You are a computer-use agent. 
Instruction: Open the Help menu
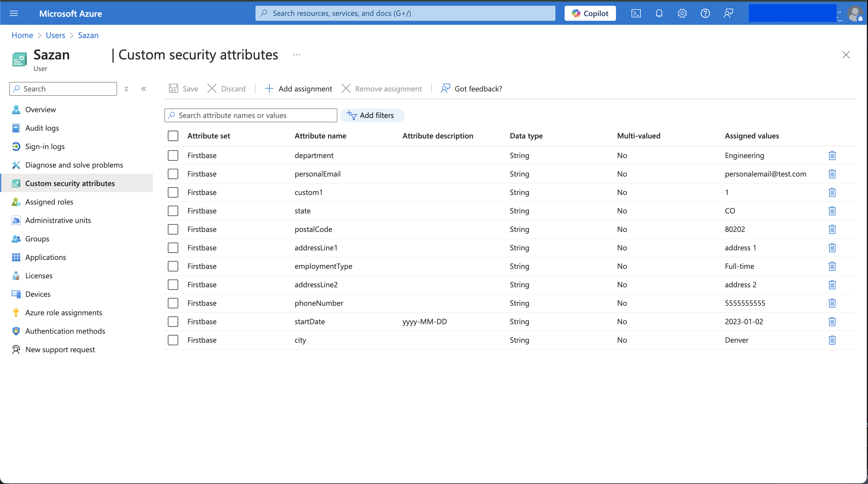pyautogui.click(x=705, y=14)
